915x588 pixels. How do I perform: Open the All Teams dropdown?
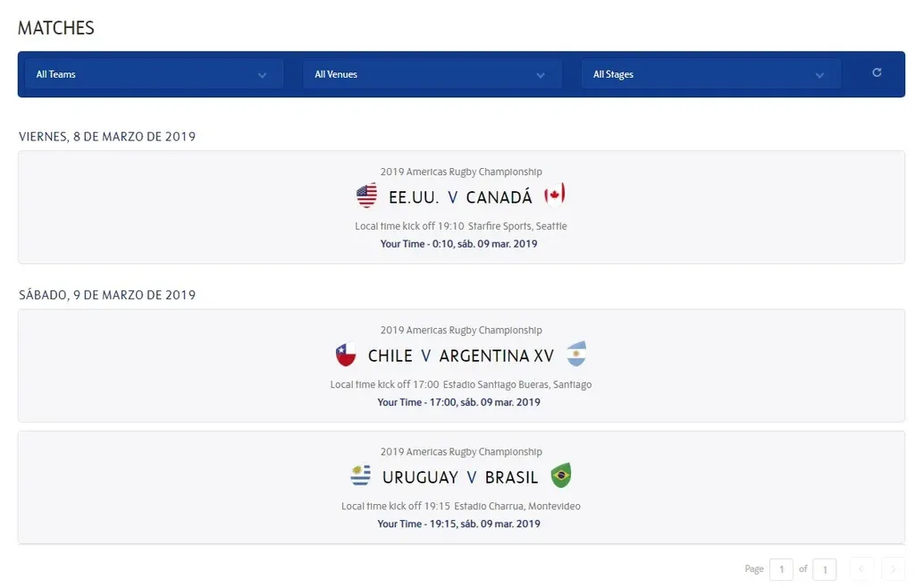coord(152,74)
